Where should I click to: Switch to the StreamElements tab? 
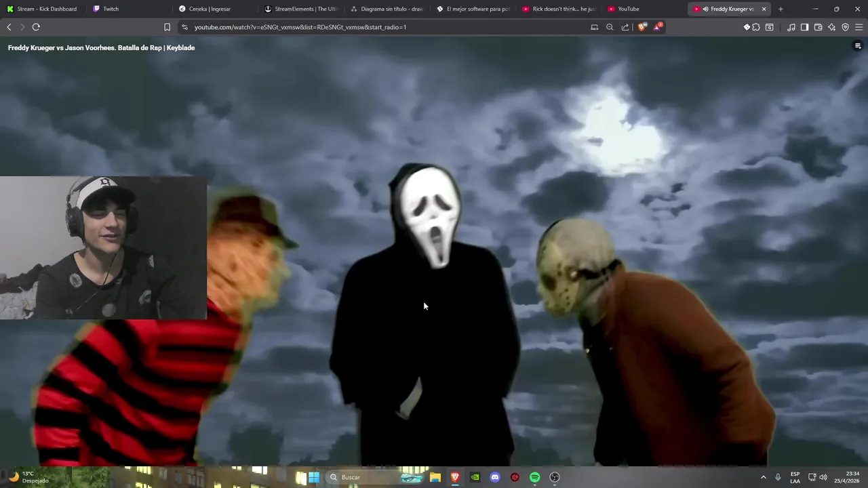pyautogui.click(x=300, y=9)
